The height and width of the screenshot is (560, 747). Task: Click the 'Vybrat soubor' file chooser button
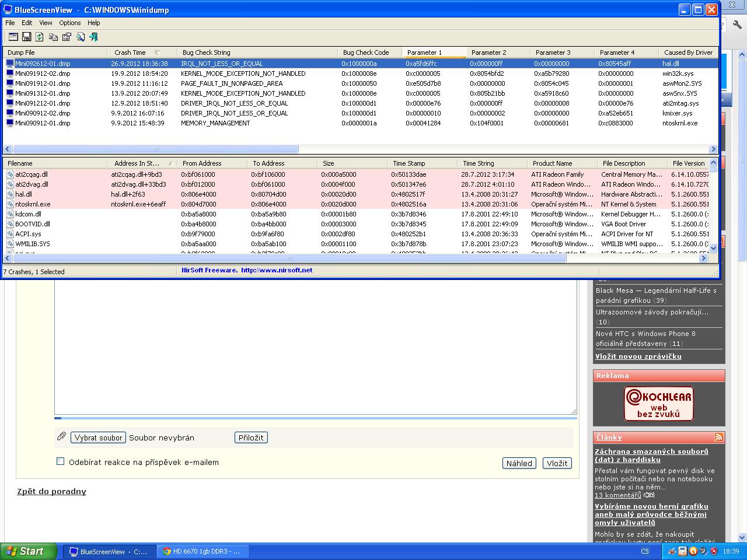pos(99,437)
